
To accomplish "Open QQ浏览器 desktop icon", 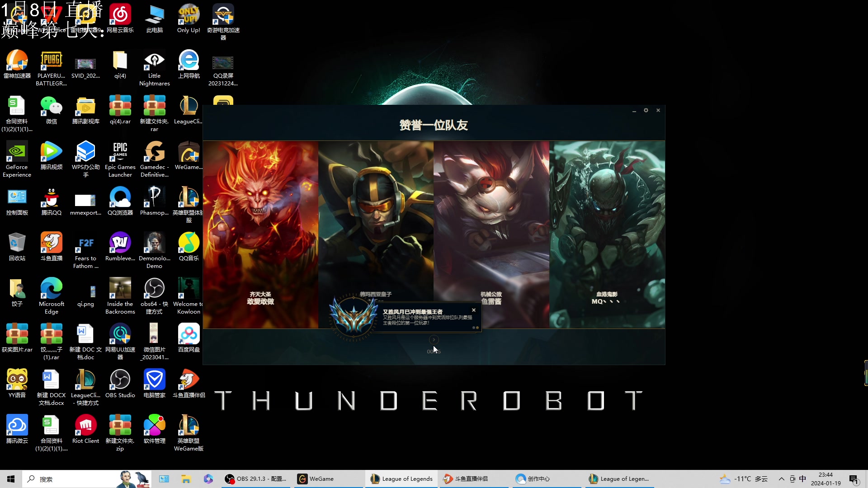I will 120,202.
